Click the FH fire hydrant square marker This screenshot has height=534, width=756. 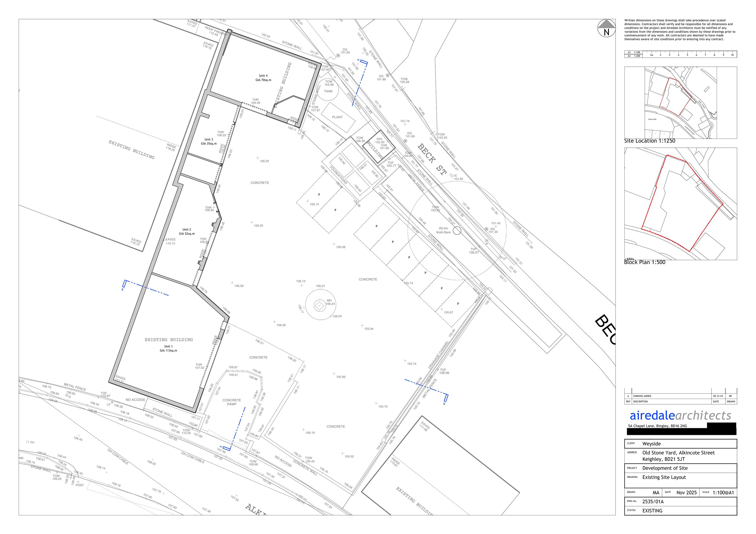tap(28, 442)
